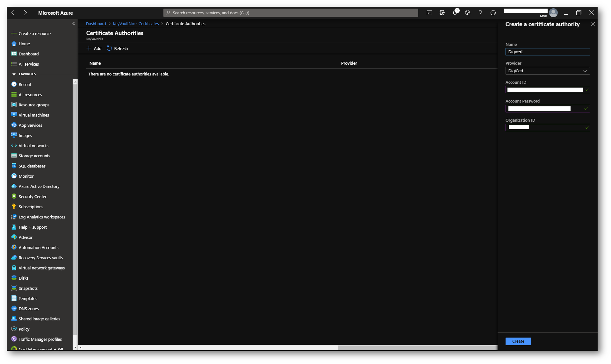Add a new certificate authority
This screenshot has width=611, height=364.
click(x=94, y=48)
